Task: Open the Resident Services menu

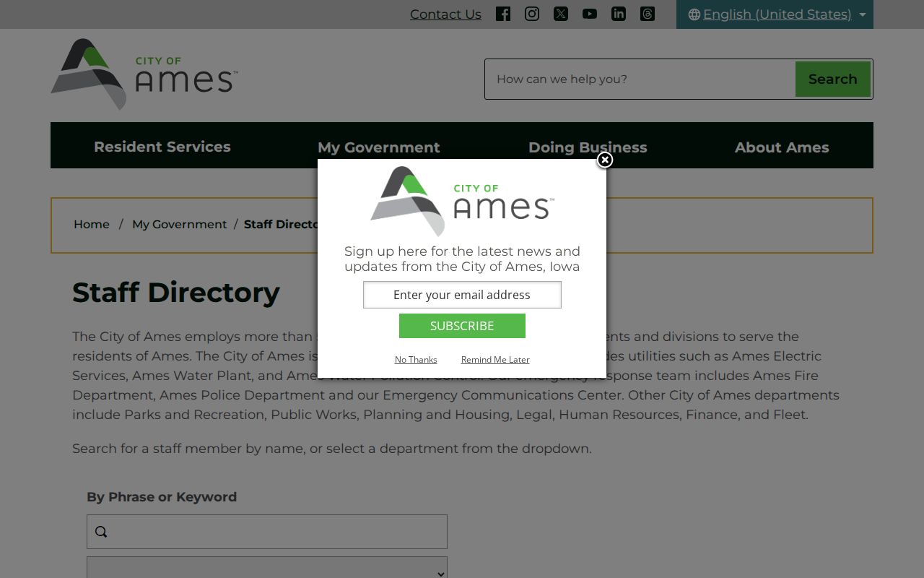Action: tap(162, 147)
